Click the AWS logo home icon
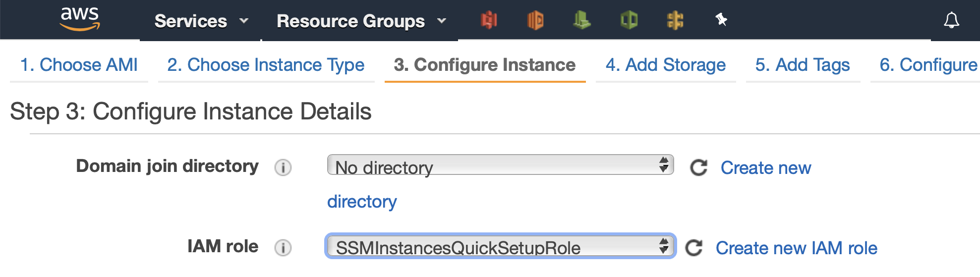The height and width of the screenshot is (277, 980). point(80,19)
